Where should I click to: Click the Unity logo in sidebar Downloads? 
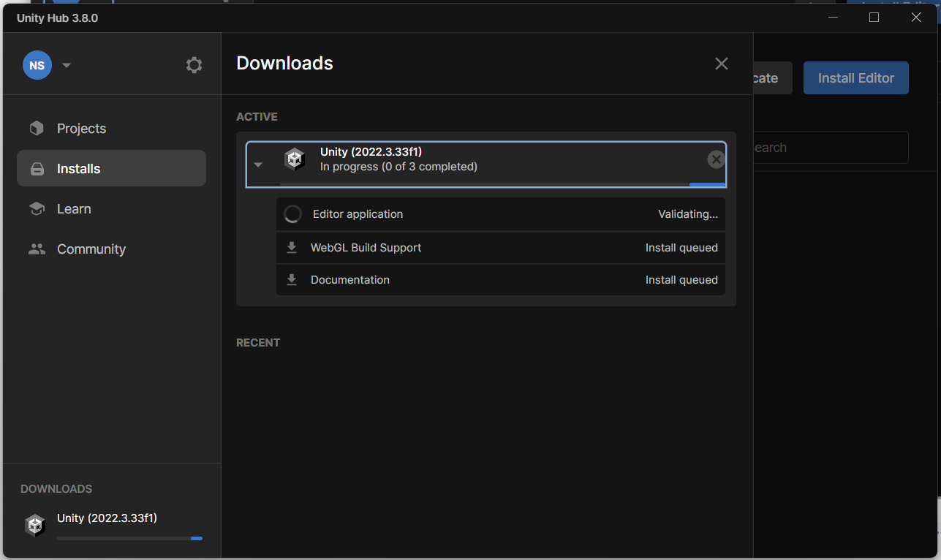coord(35,526)
